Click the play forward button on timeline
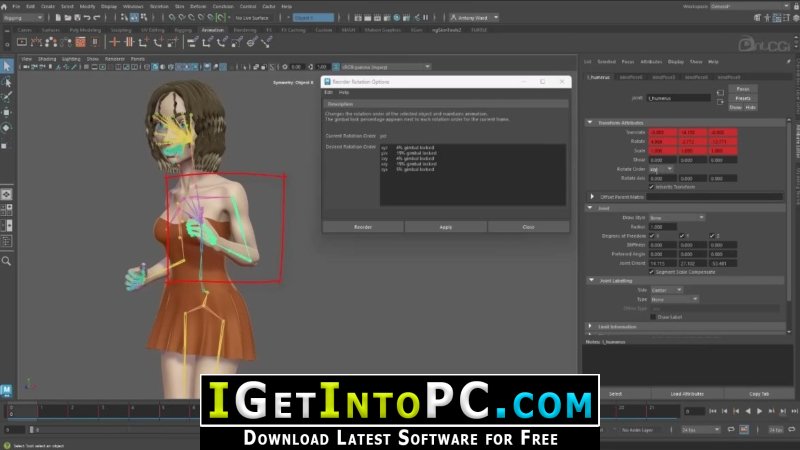The width and height of the screenshot is (800, 450). coord(760,411)
